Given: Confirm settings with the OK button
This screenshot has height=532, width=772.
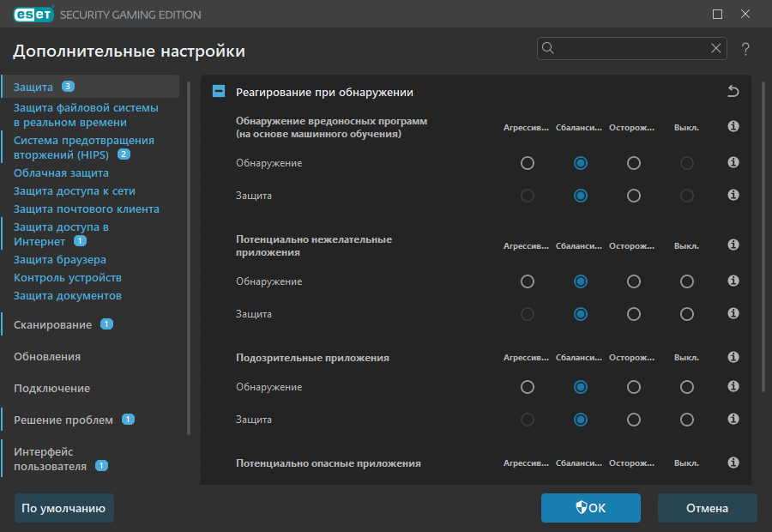Looking at the screenshot, I should click(x=591, y=508).
